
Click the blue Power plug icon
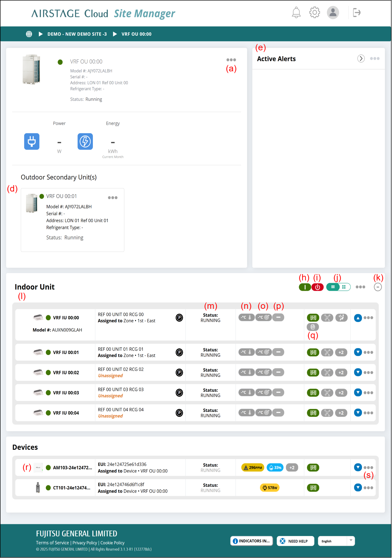[32, 141]
